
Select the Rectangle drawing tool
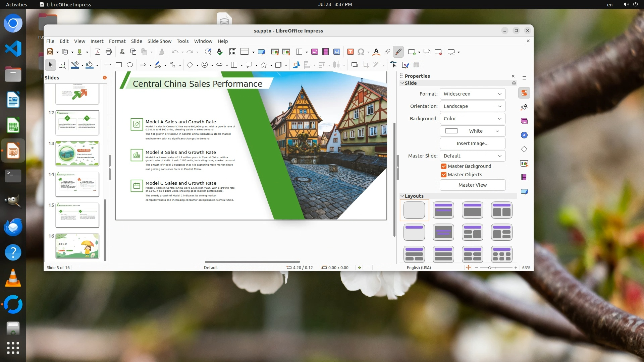[118, 65]
